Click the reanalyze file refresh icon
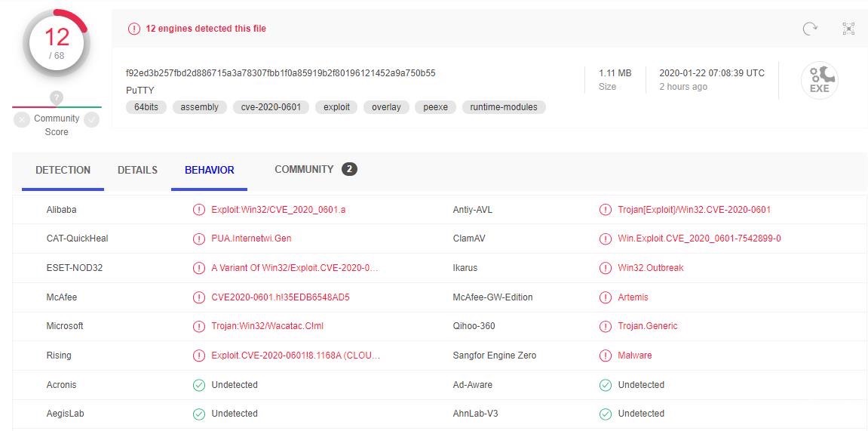868x431 pixels. click(810, 29)
